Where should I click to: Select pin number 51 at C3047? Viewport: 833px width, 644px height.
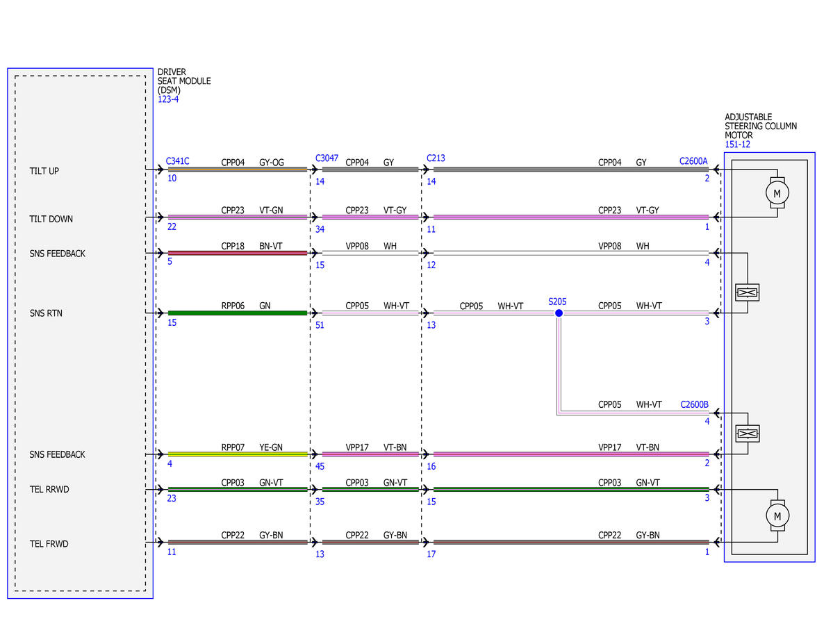320,325
